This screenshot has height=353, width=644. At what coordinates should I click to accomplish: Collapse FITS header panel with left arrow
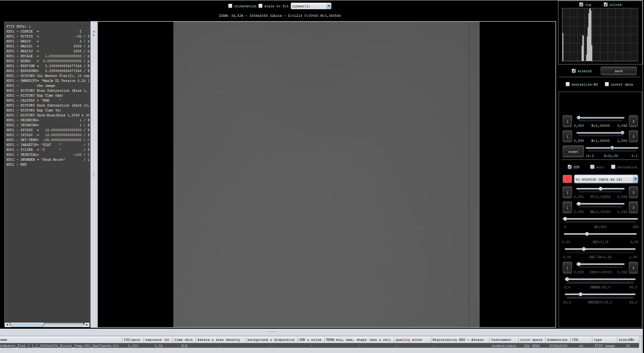(x=94, y=31)
